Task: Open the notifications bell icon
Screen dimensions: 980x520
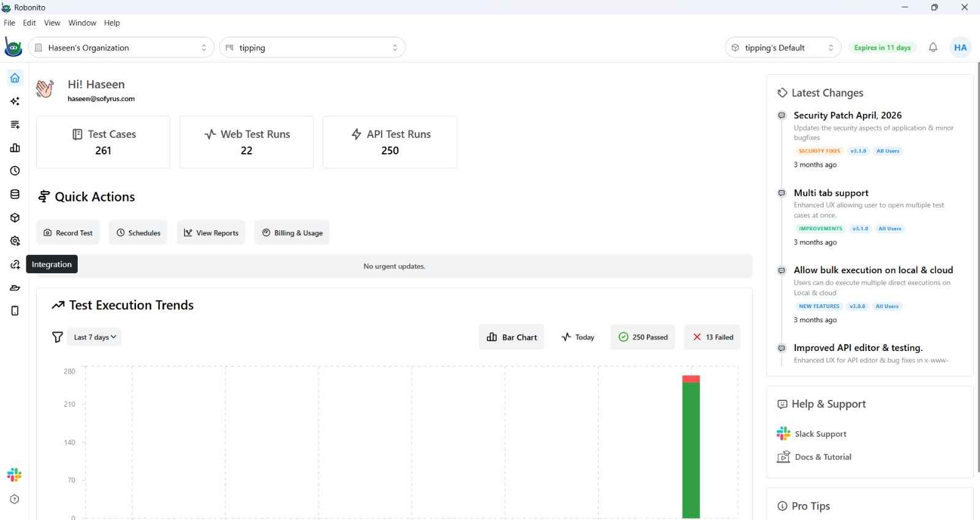Action: coord(933,47)
